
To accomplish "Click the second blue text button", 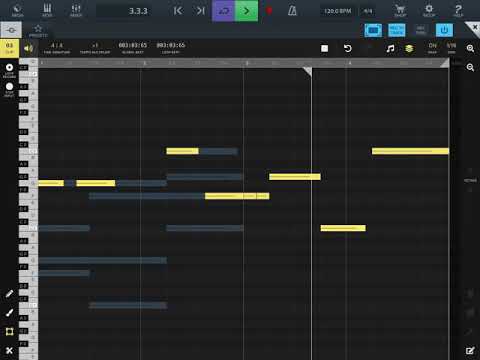I will click(397, 30).
